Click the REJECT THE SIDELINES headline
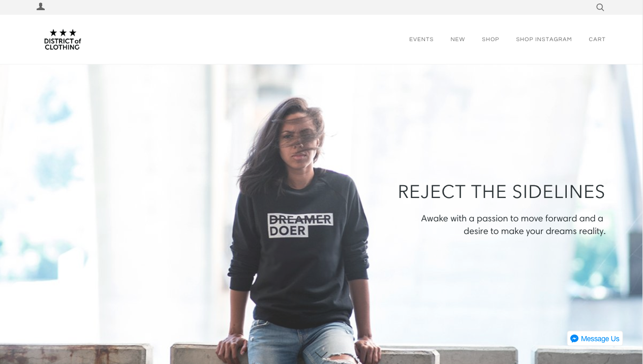 [x=501, y=192]
